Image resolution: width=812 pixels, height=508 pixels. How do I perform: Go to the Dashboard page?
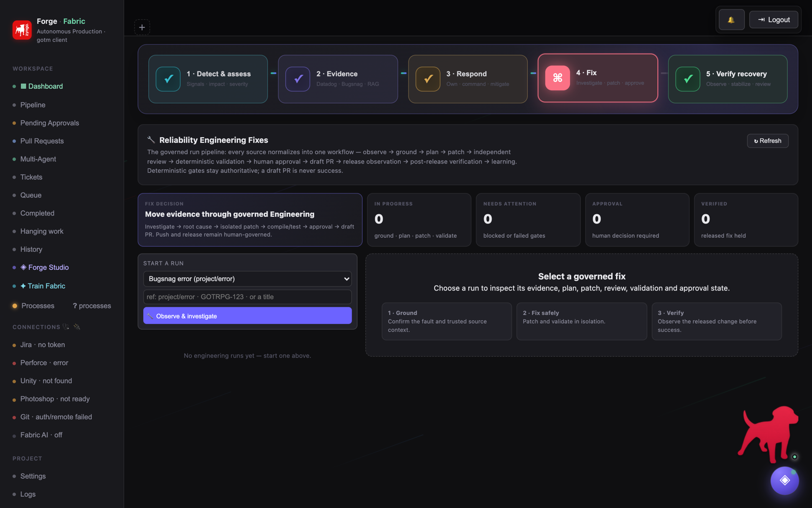tap(46, 86)
